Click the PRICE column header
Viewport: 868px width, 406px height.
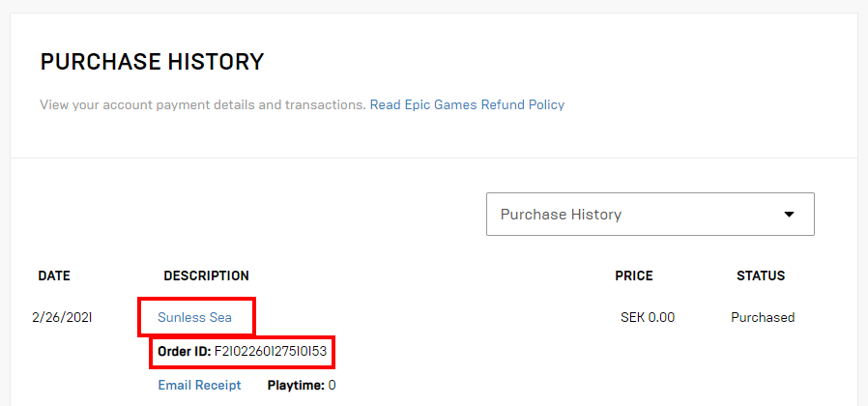click(x=633, y=275)
